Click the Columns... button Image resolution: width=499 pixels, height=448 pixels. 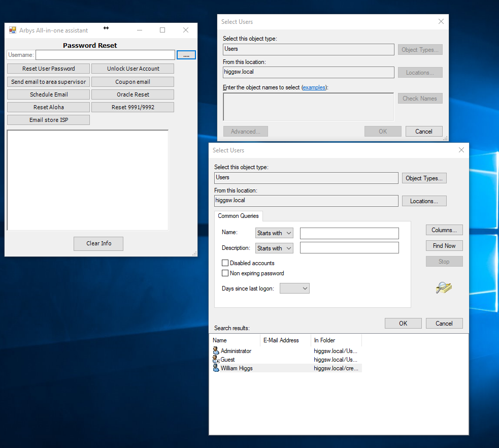pyautogui.click(x=444, y=230)
